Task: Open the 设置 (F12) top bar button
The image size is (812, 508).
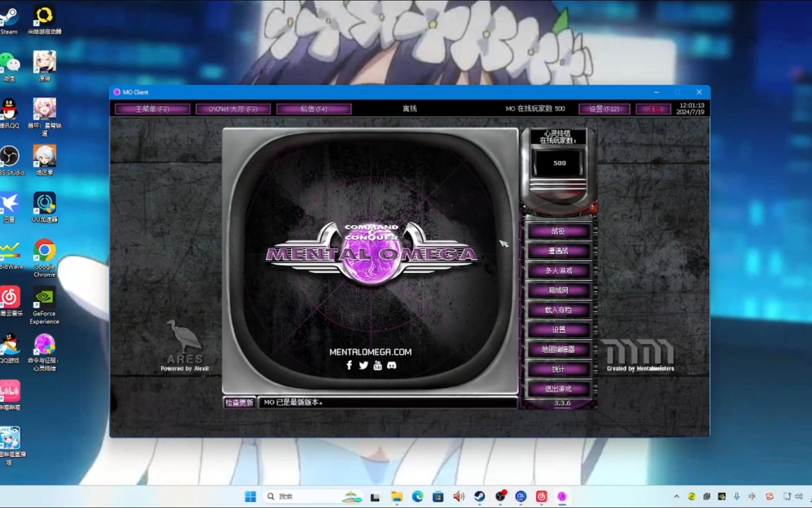Action: click(x=604, y=109)
